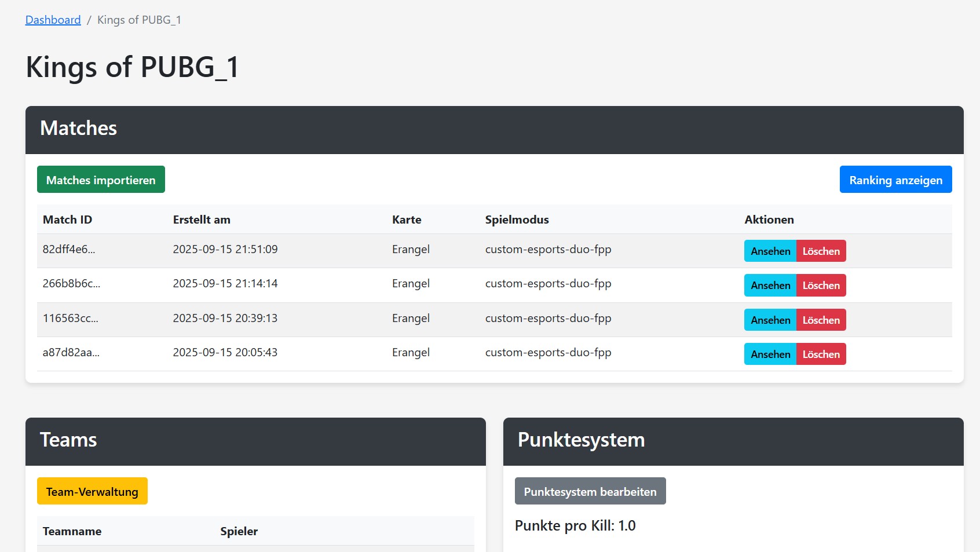Open the Team-Verwaltung page

click(x=92, y=491)
